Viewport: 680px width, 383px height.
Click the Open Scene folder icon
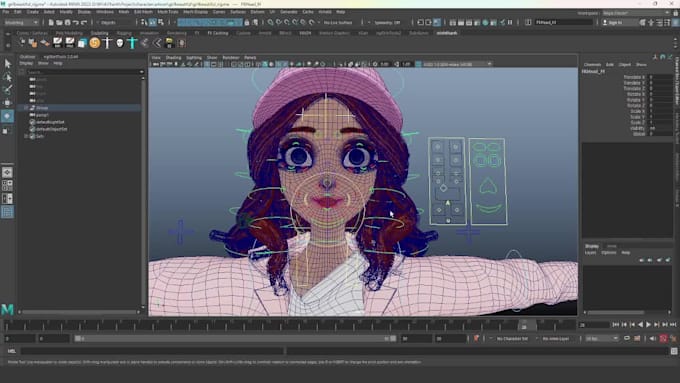[59, 22]
